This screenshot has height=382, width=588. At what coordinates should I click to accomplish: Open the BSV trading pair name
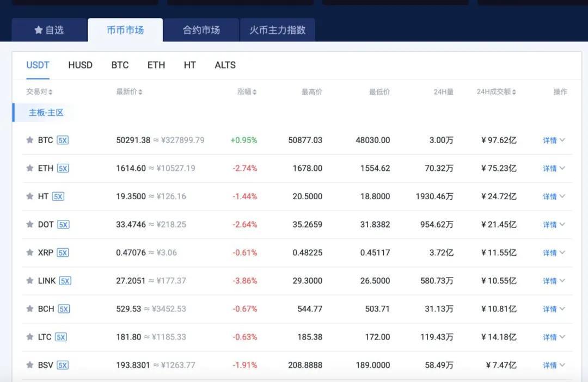(45, 365)
